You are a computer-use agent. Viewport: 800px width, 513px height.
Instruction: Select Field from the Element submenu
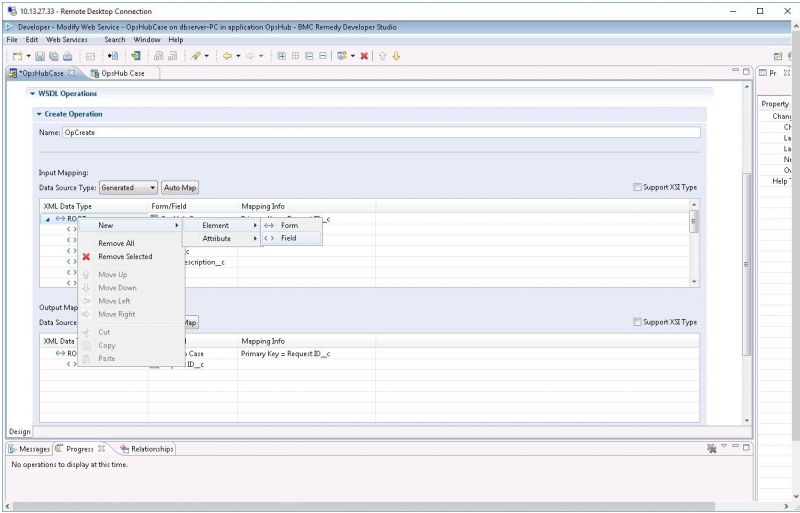coord(288,238)
